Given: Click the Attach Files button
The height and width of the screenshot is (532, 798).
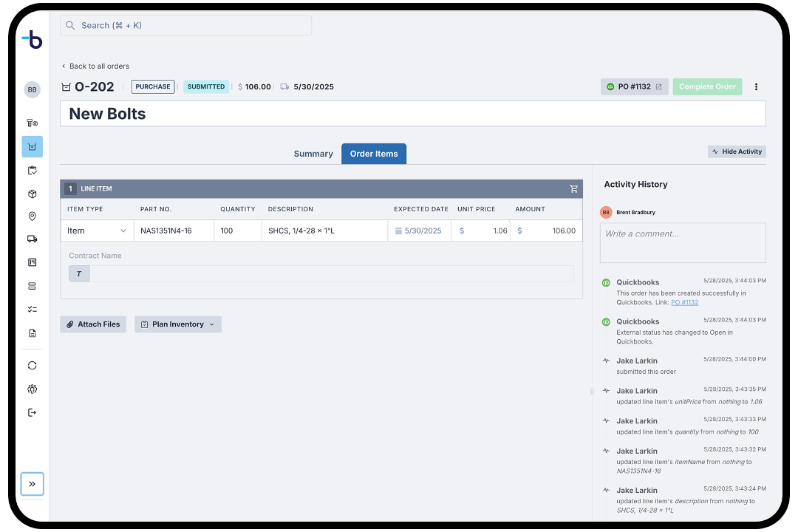Looking at the screenshot, I should (x=93, y=324).
